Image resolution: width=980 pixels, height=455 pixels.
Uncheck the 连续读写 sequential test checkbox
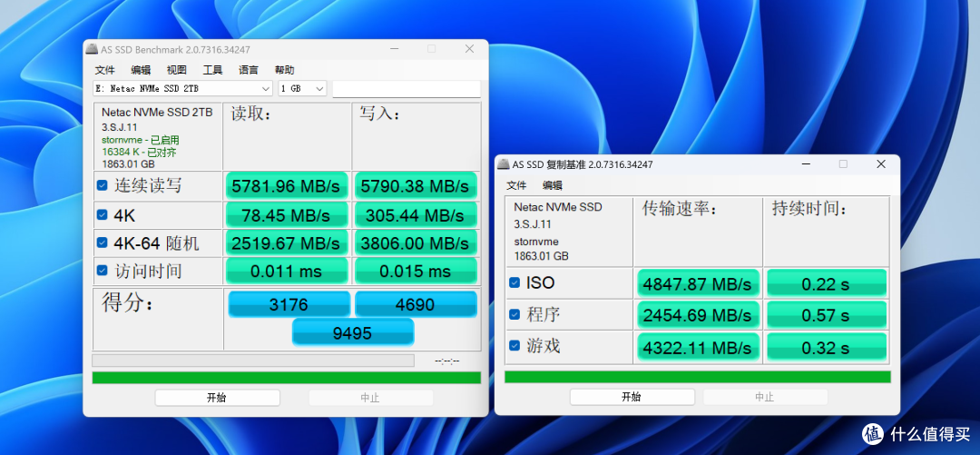click(x=103, y=185)
